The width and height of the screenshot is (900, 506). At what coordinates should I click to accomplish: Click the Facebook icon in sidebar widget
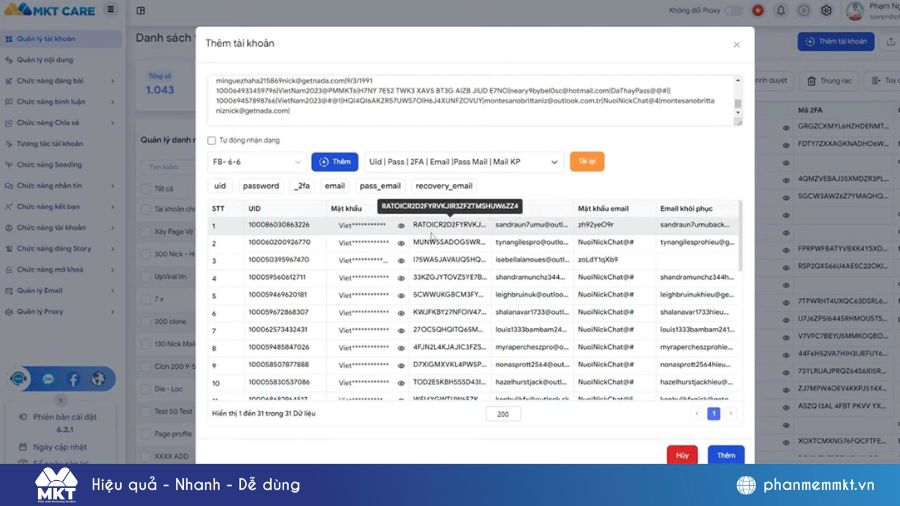click(73, 379)
